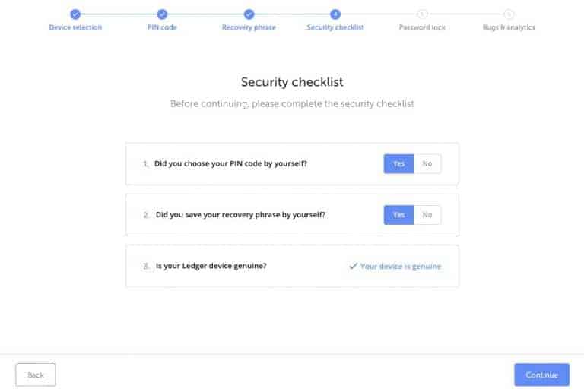Image resolution: width=584 pixels, height=392 pixels.
Task: Click the Bugs & analytics step circle
Action: coord(509,14)
